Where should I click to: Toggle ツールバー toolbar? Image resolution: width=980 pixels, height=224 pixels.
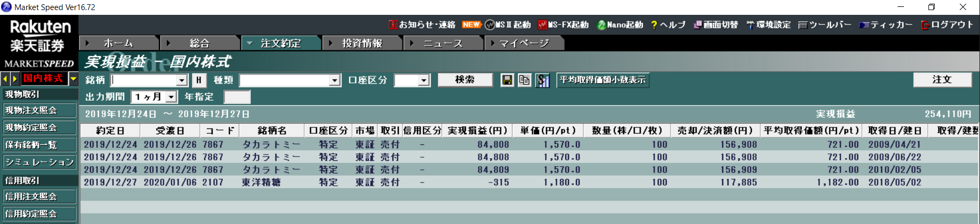click(825, 25)
